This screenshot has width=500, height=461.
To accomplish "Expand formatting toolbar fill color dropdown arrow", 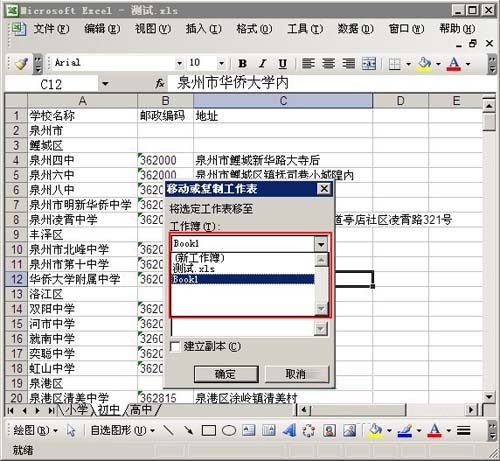I will (438, 64).
